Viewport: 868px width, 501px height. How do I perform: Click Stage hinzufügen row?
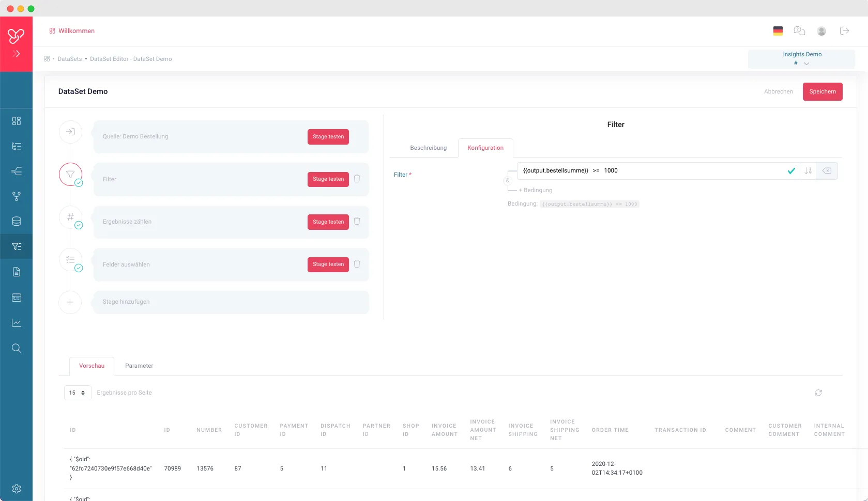231,302
